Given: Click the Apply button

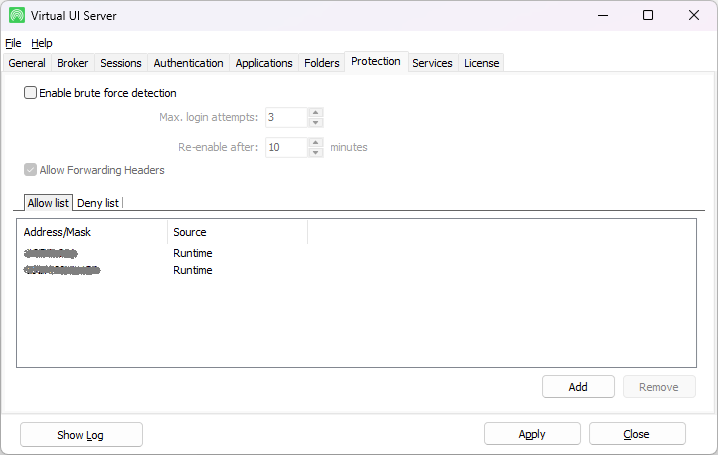Looking at the screenshot, I should pos(532,434).
